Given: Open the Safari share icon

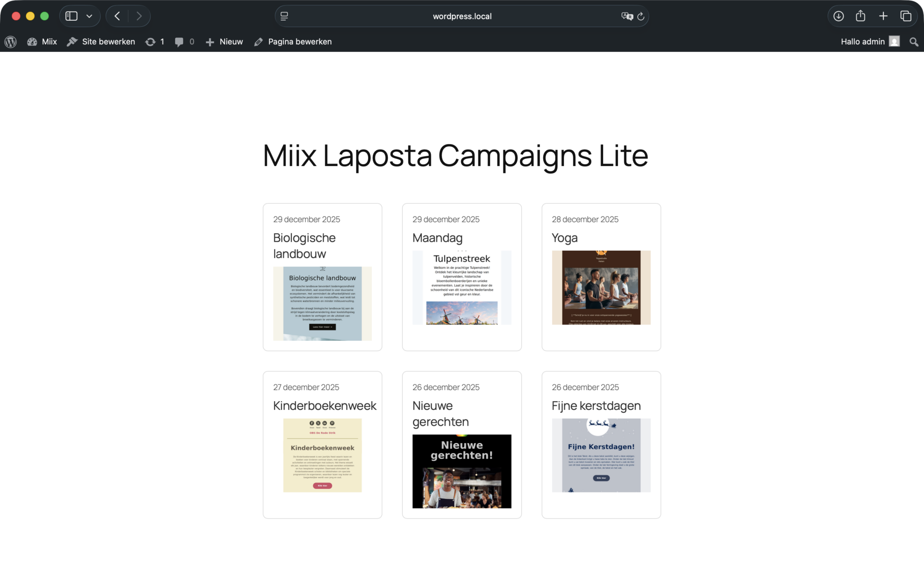Looking at the screenshot, I should coord(861,16).
